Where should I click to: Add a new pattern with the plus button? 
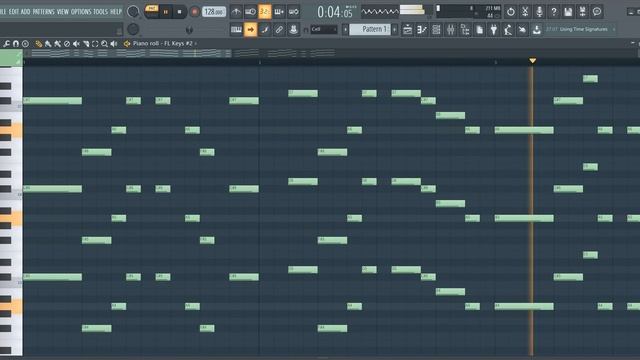coord(395,29)
